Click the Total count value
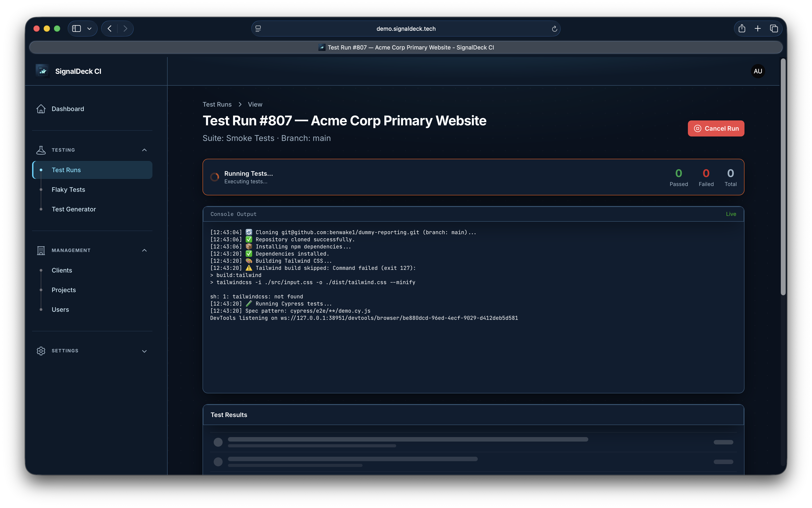The image size is (812, 508). click(x=730, y=173)
